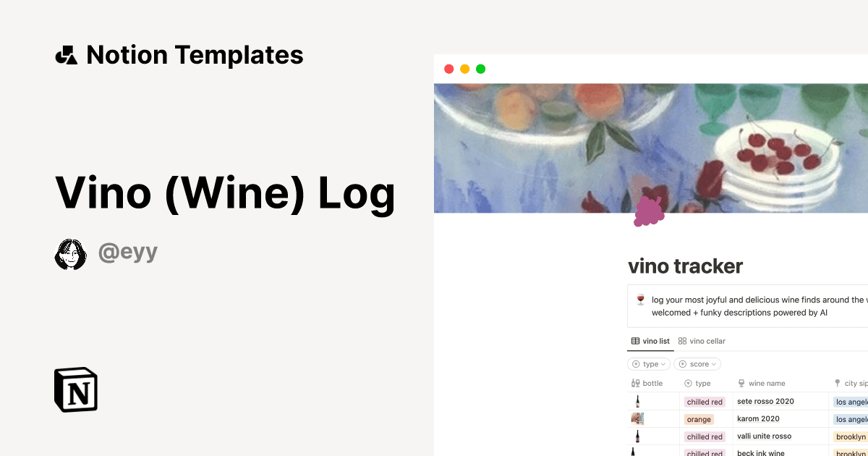
Task: Click the table icon beside vino list
Action: point(635,341)
